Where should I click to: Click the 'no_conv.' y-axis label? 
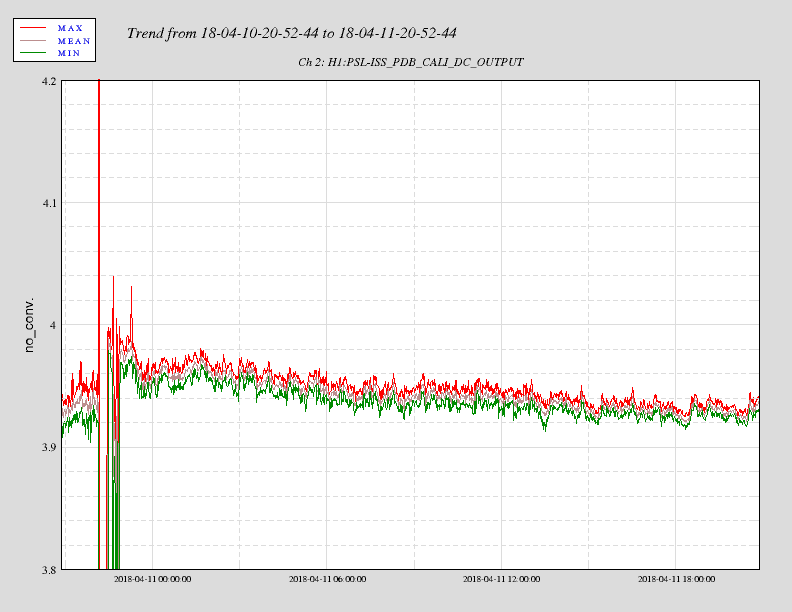pyautogui.click(x=29, y=324)
